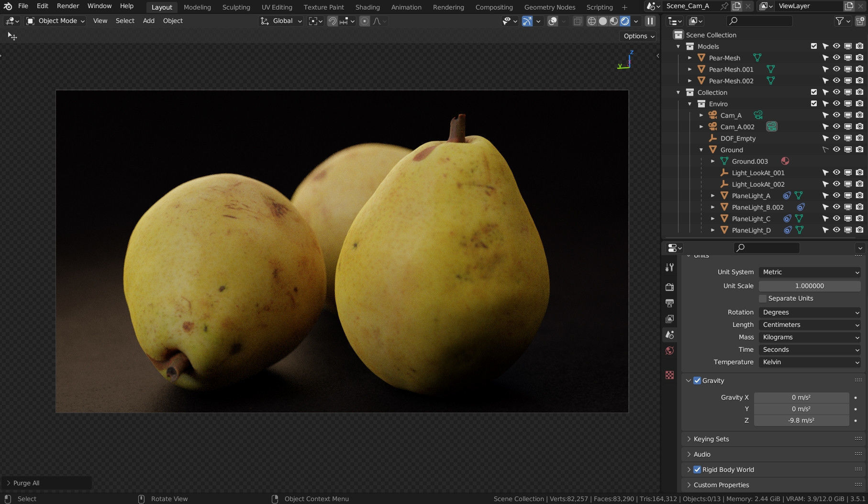868x504 pixels.
Task: Toggle DOF_Empty viewport visibility eye
Action: pos(836,138)
